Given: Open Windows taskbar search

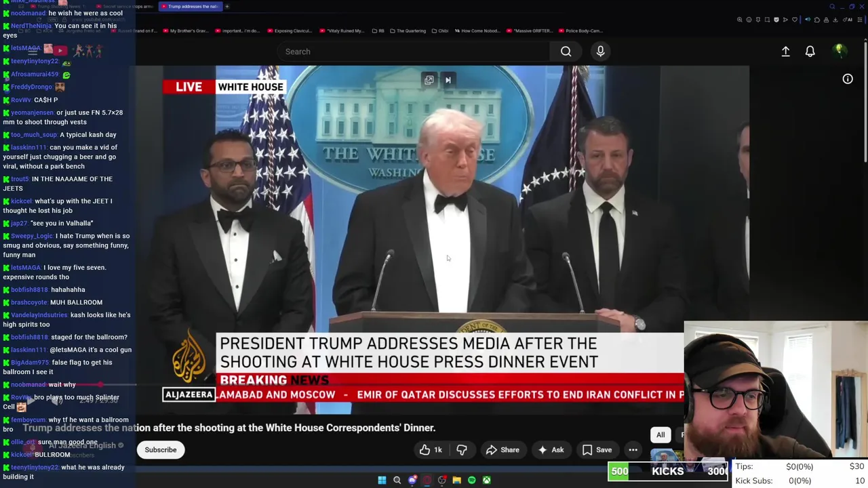Looking at the screenshot, I should click(x=397, y=480).
